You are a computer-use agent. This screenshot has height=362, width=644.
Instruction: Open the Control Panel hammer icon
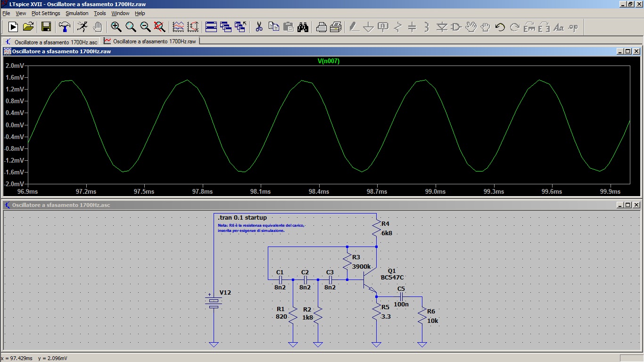click(x=64, y=27)
